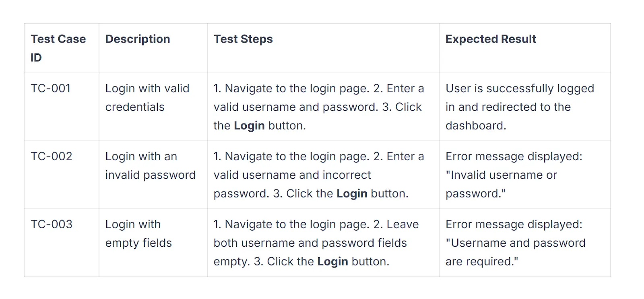Image resolution: width=644 pixels, height=299 pixels.
Task: Click the Description column header
Action: pyautogui.click(x=138, y=39)
